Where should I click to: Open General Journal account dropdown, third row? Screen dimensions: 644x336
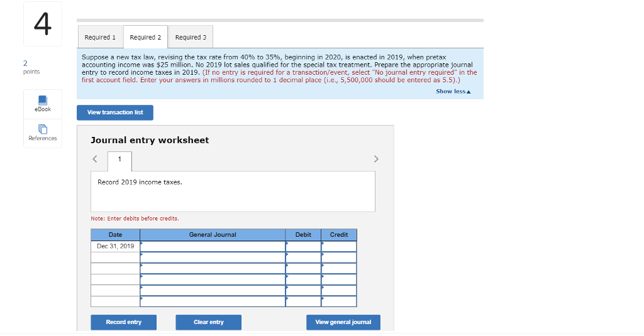(213, 269)
